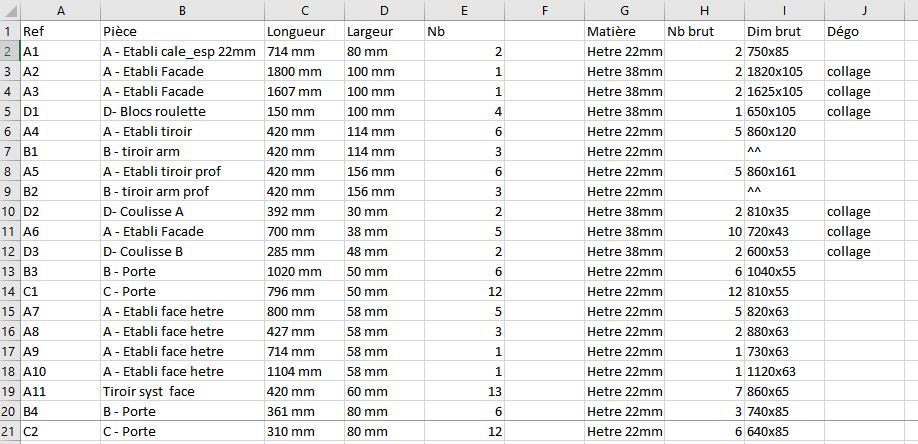Select the 'Dim brut' header cell
Screen dimensions: 918x444
783,31
